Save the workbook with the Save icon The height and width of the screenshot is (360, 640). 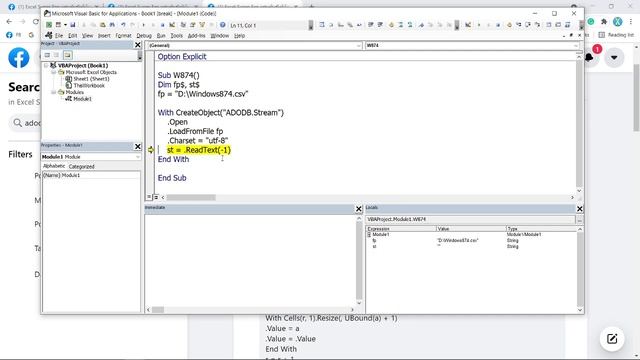tap(73, 25)
